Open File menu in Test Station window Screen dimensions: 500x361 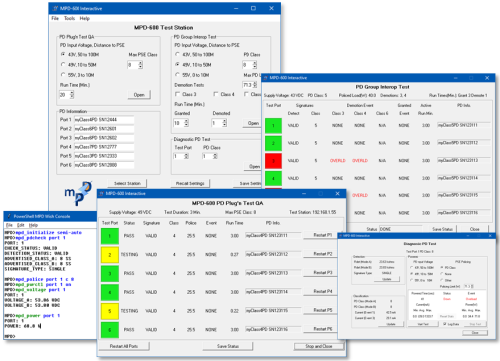(x=55, y=18)
